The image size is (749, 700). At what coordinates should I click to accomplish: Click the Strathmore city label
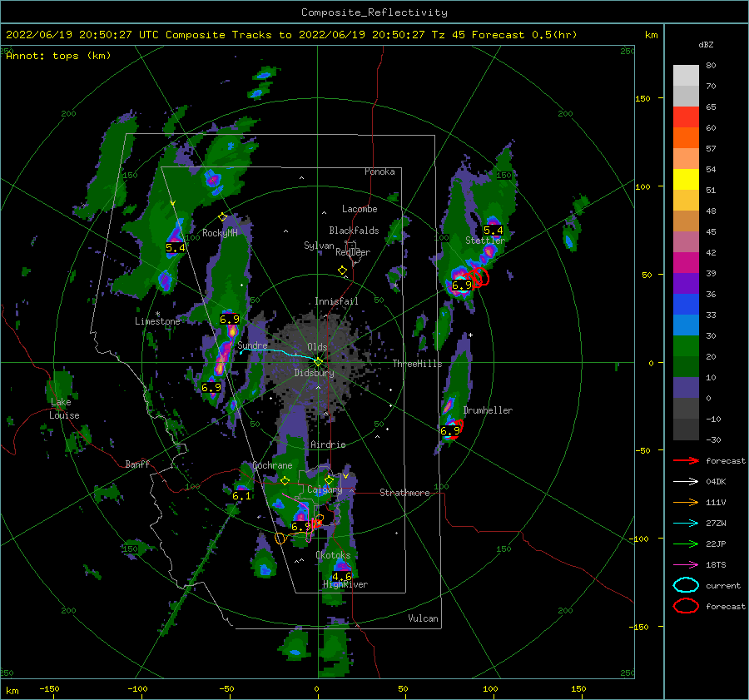[x=404, y=493]
